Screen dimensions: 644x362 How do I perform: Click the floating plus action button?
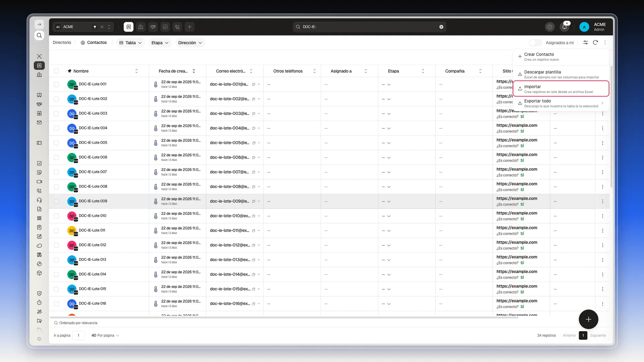pyautogui.click(x=588, y=319)
